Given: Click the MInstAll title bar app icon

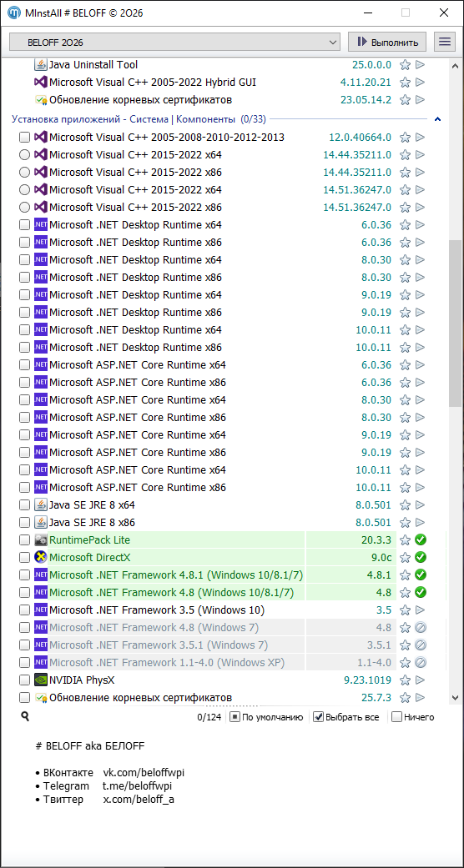Looking at the screenshot, I should (x=14, y=13).
